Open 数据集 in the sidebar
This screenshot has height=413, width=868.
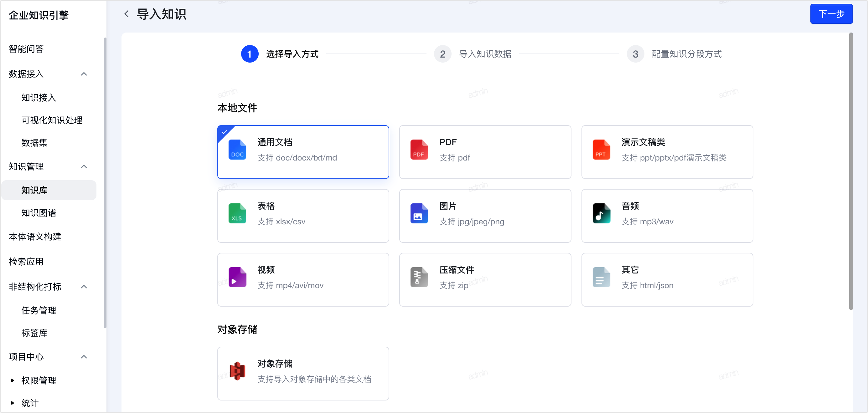click(x=34, y=143)
